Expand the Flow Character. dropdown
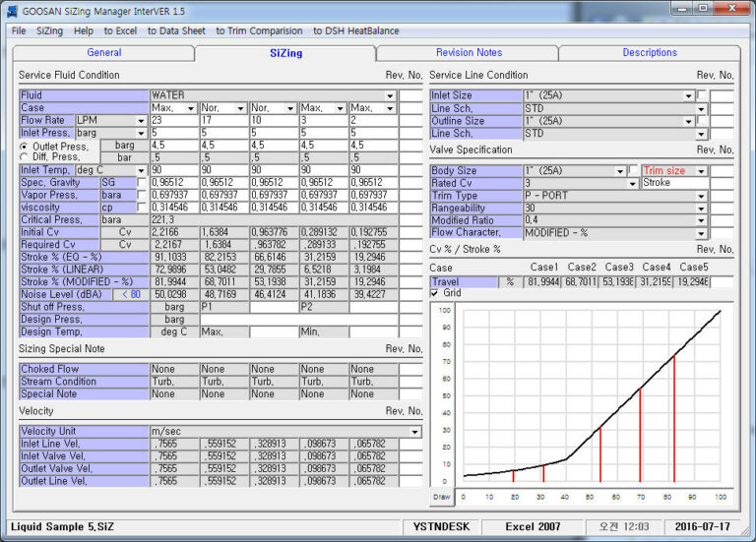This screenshot has width=756, height=542. coord(702,233)
